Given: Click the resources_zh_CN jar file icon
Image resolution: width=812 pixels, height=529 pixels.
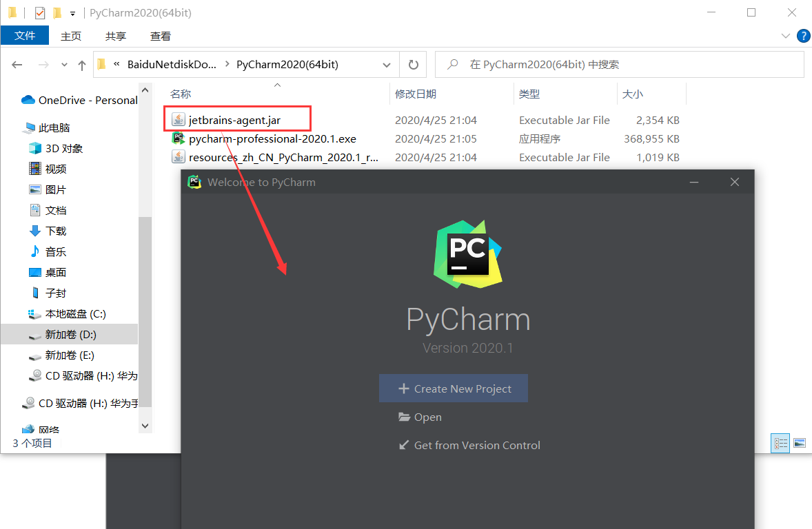Looking at the screenshot, I should tap(178, 157).
